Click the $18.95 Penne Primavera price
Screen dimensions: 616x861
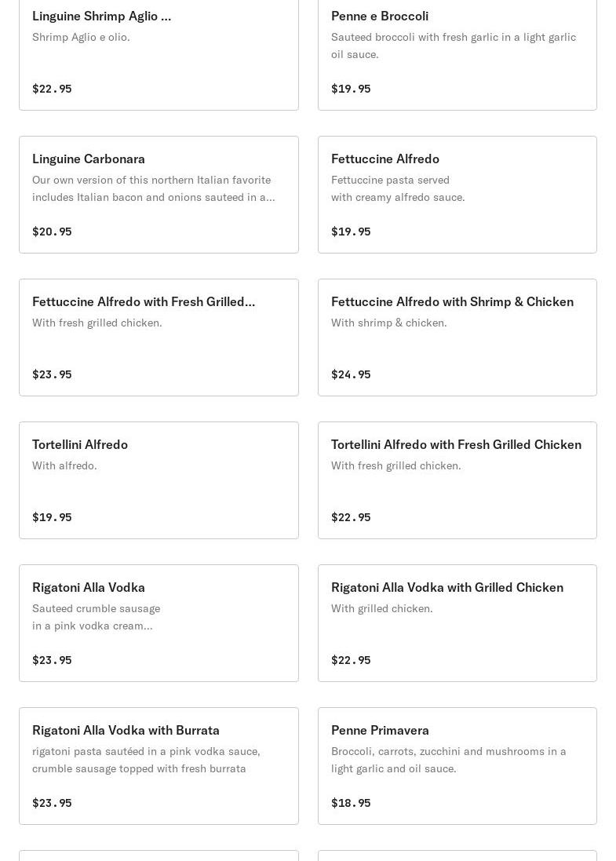pos(351,803)
